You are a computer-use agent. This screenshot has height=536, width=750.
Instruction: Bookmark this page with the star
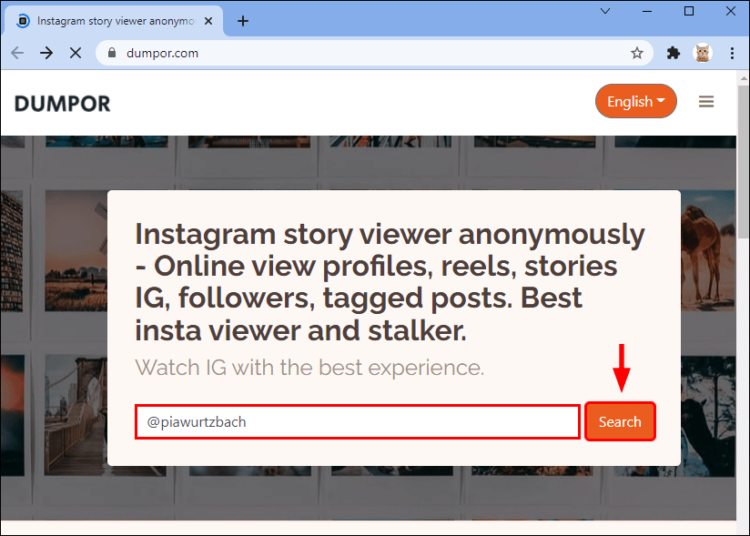click(637, 53)
